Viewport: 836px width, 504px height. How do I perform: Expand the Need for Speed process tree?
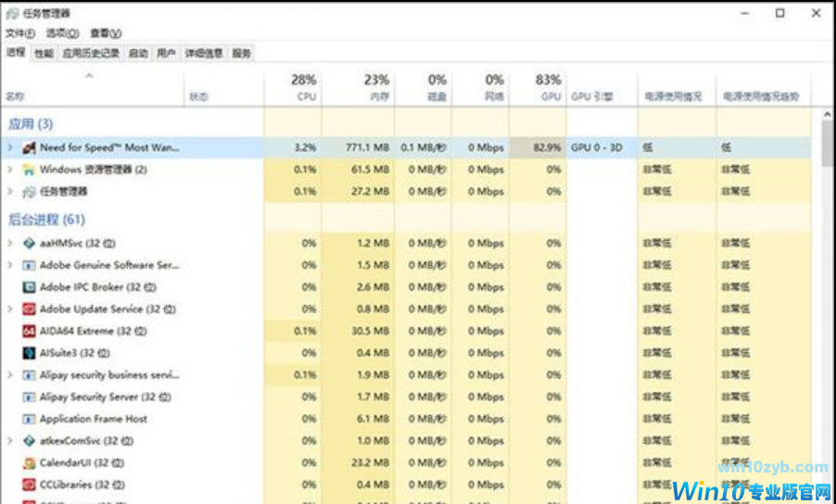click(x=9, y=147)
